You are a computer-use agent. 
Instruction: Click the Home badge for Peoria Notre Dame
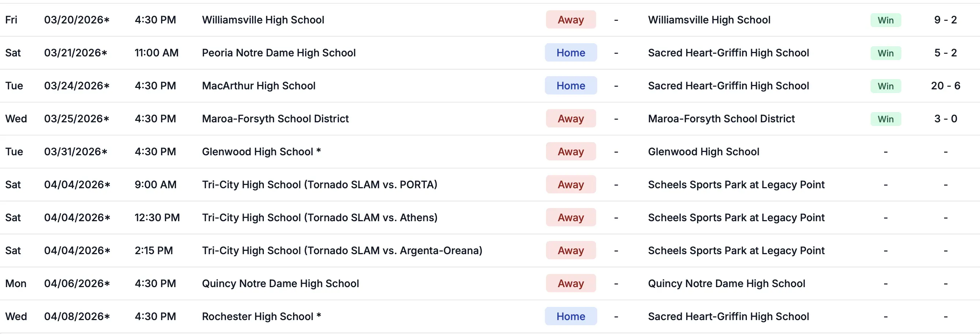pyautogui.click(x=570, y=53)
